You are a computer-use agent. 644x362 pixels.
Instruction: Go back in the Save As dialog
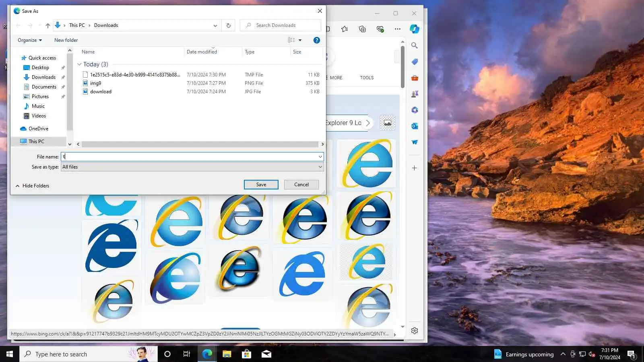18,25
